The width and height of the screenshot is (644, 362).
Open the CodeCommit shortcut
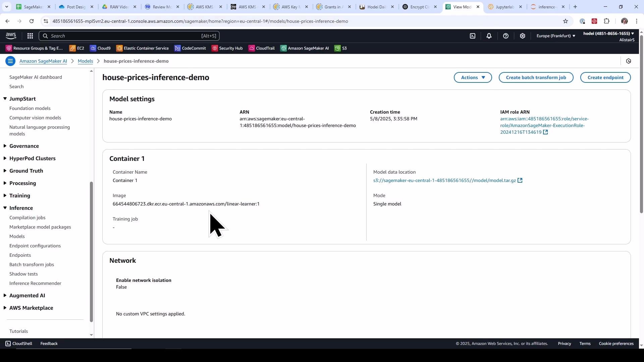(190, 48)
